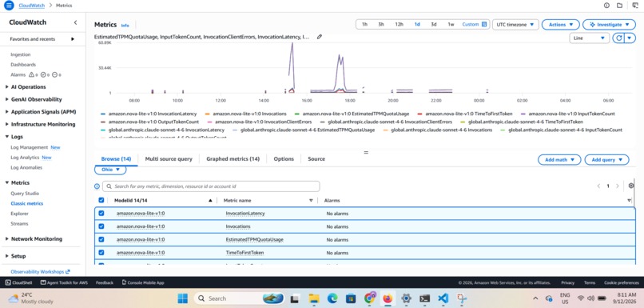Open CloudShell from the footer bar
The height and width of the screenshot is (308, 644).
20,282
